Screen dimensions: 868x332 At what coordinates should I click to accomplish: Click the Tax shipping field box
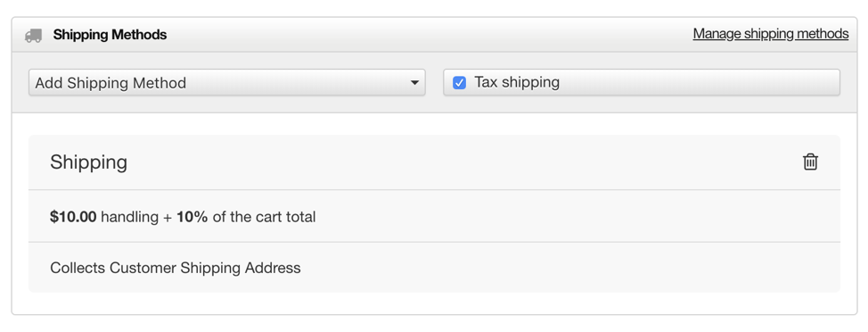642,83
